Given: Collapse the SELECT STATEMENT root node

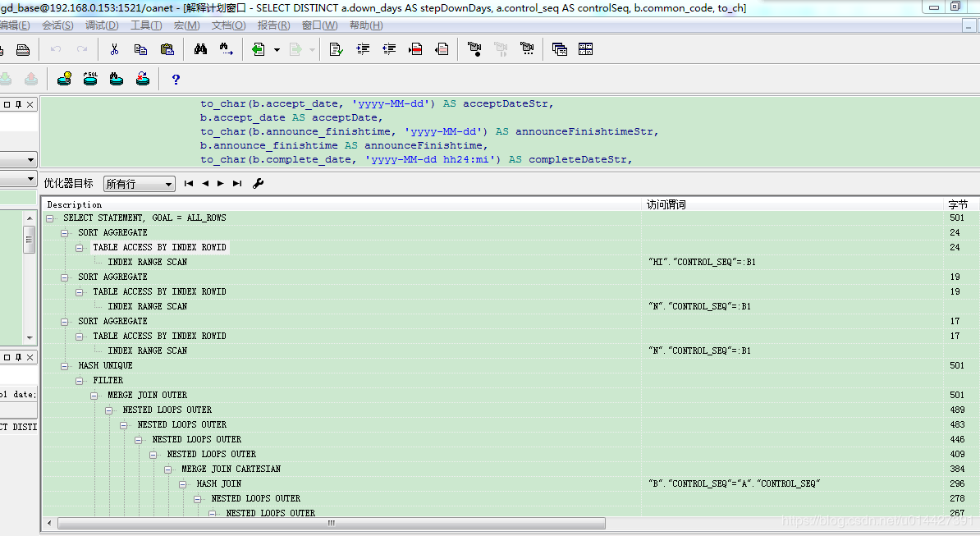Looking at the screenshot, I should pyautogui.click(x=50, y=218).
